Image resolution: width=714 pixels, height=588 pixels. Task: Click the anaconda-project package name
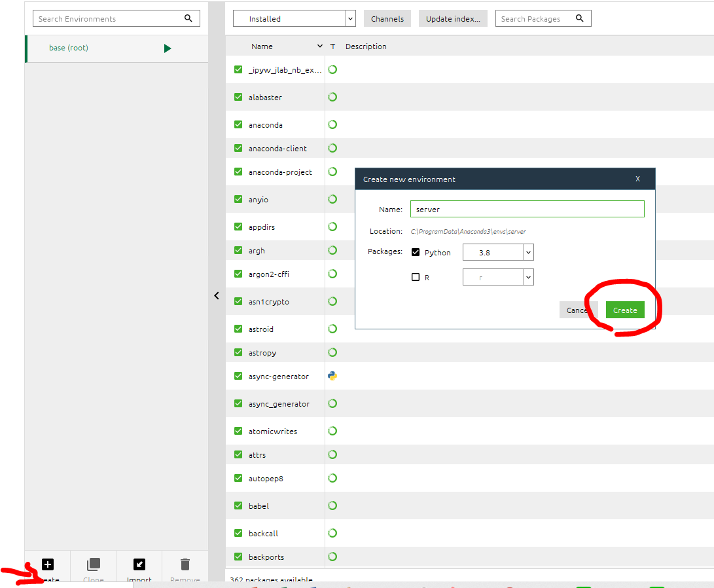click(x=280, y=172)
